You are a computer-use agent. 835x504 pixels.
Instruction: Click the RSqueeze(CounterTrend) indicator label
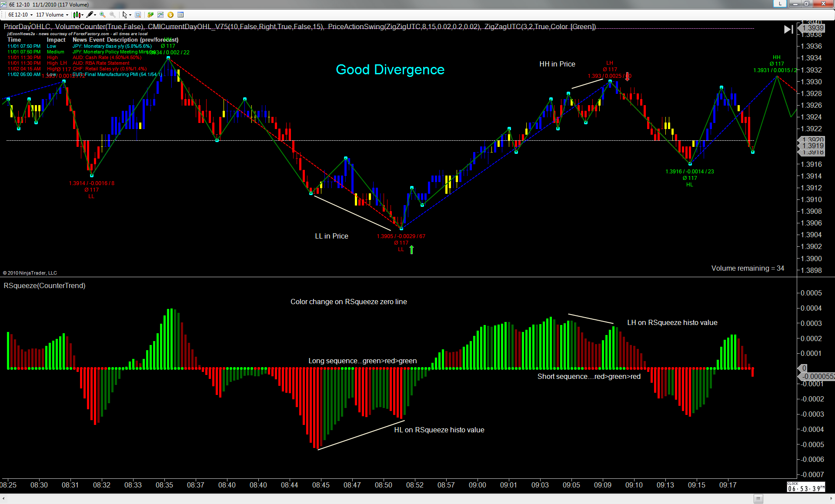44,286
